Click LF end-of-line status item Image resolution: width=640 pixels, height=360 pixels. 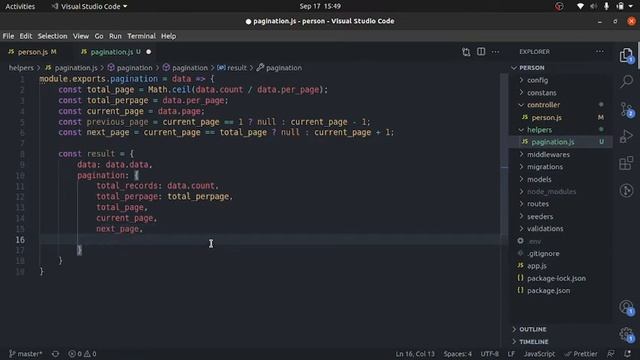pos(511,354)
